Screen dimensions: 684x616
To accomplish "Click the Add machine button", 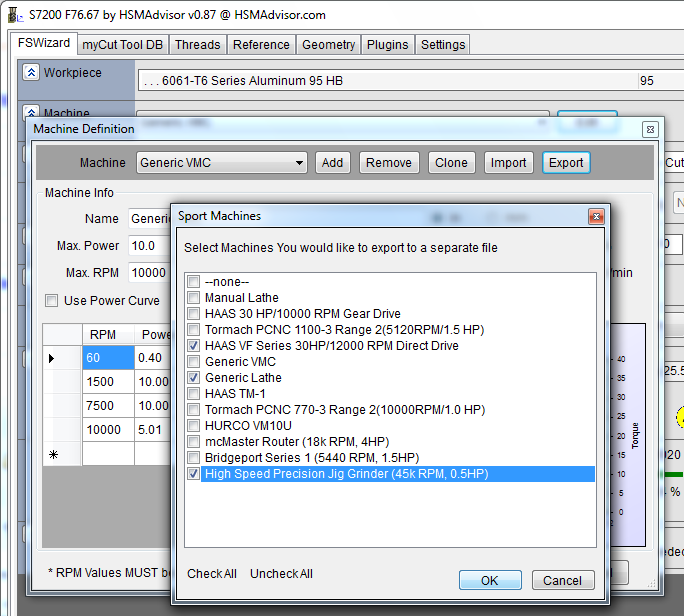I will click(x=332, y=163).
